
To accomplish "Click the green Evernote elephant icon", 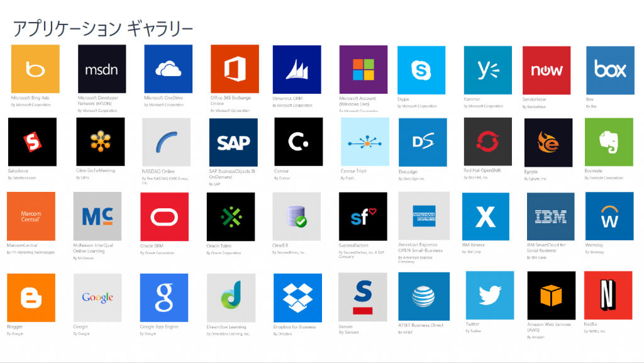I will [x=609, y=142].
